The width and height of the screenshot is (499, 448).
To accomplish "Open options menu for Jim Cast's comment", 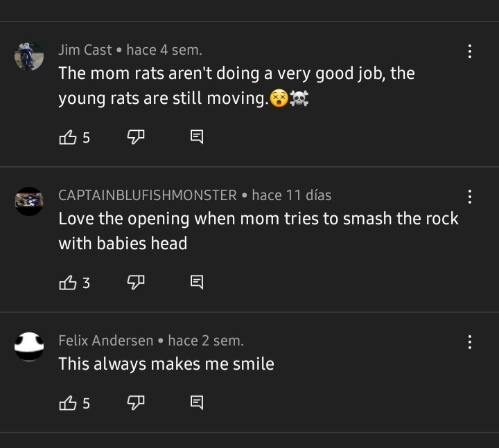I will [x=470, y=51].
